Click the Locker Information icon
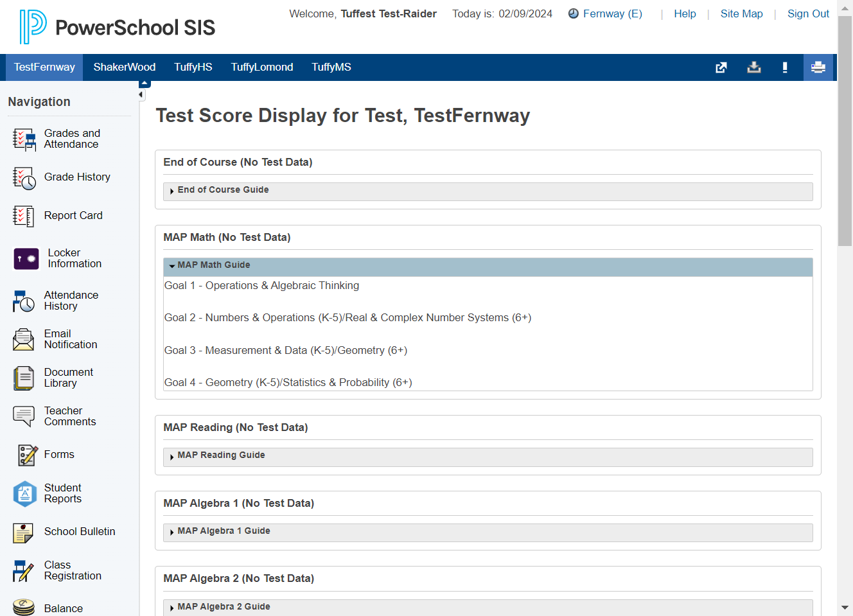 coord(26,259)
